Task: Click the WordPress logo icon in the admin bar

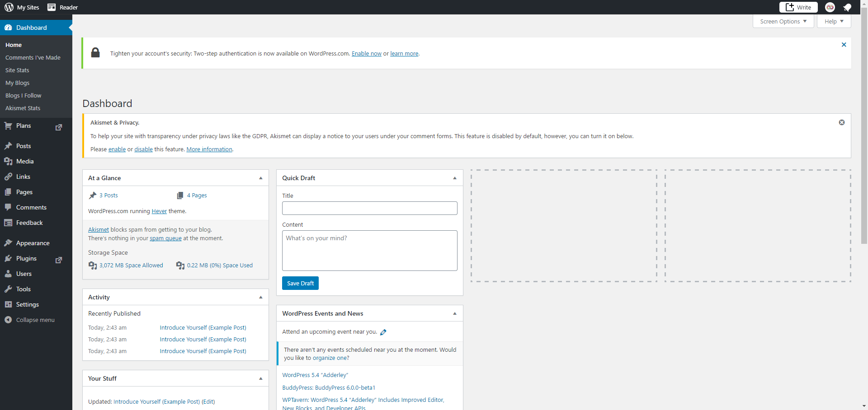Action: (x=9, y=7)
